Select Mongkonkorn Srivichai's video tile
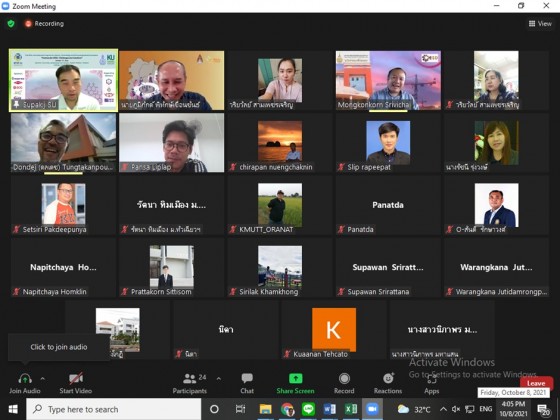The image size is (560, 420). 388,80
